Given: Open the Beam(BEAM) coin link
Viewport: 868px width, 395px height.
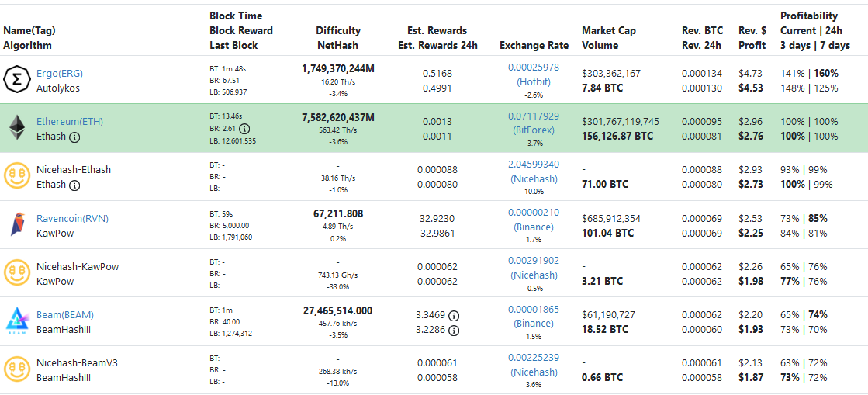Looking at the screenshot, I should click(64, 314).
